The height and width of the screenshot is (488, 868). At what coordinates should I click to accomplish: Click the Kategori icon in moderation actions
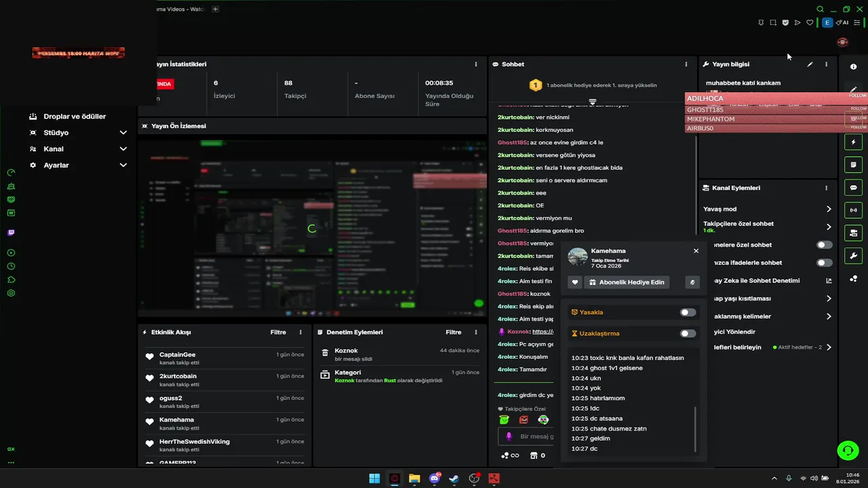325,374
